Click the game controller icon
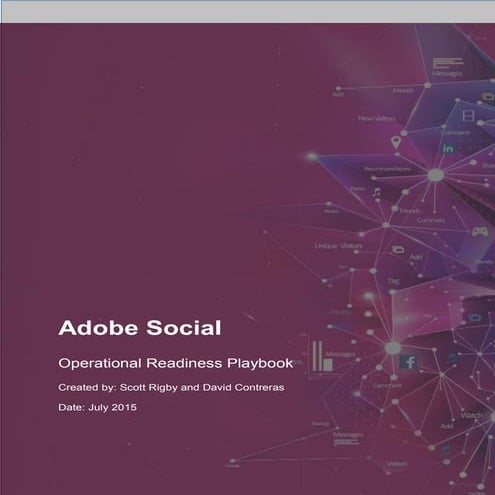 tap(480, 231)
